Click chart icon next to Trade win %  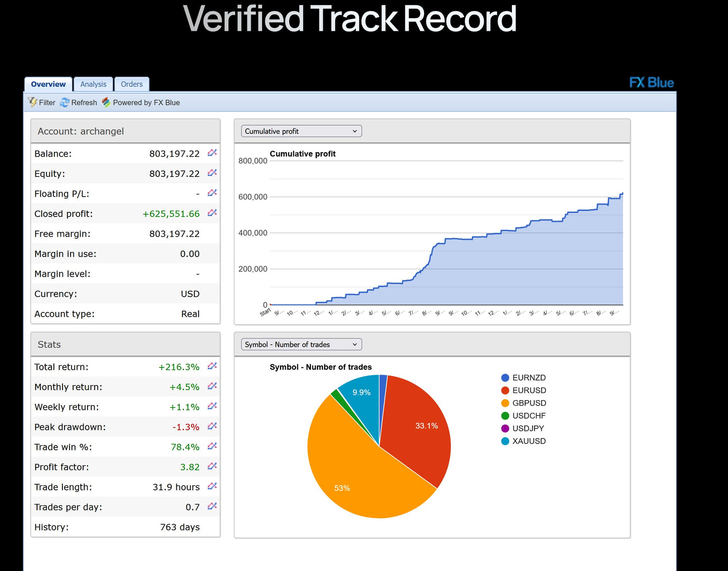point(212,447)
